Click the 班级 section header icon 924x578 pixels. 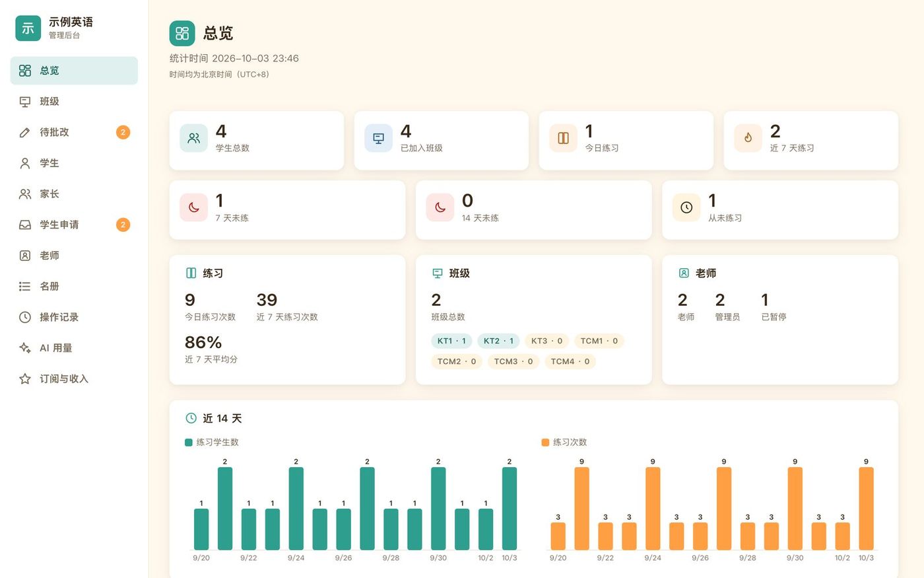[437, 273]
